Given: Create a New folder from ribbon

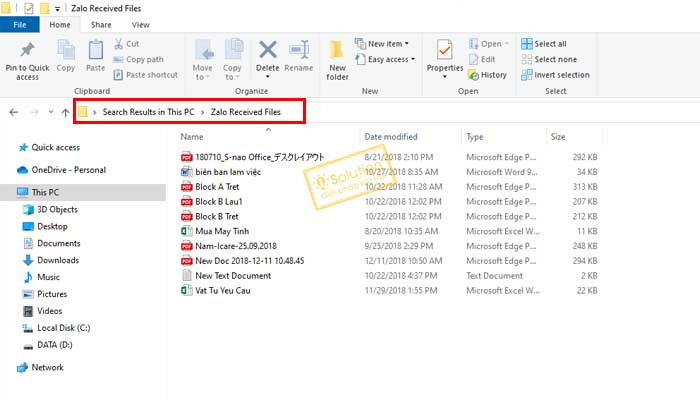Looking at the screenshot, I should (337, 58).
